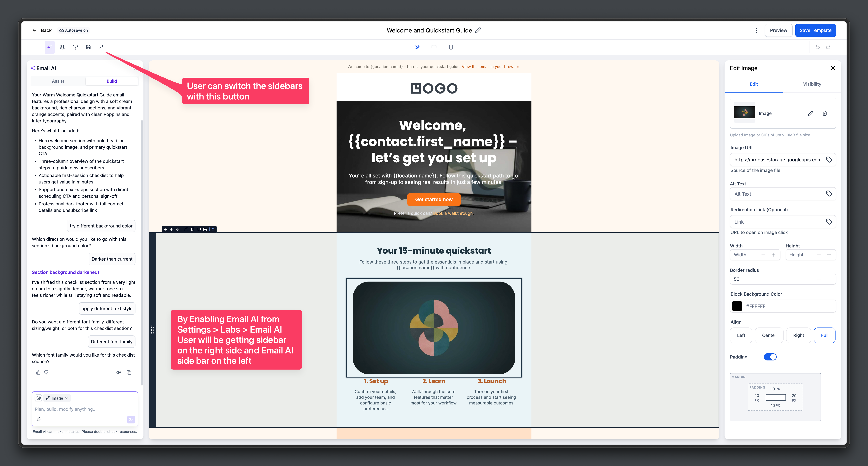The image size is (868, 466).
Task: Click the swap sidebars arrows icon
Action: tap(101, 47)
